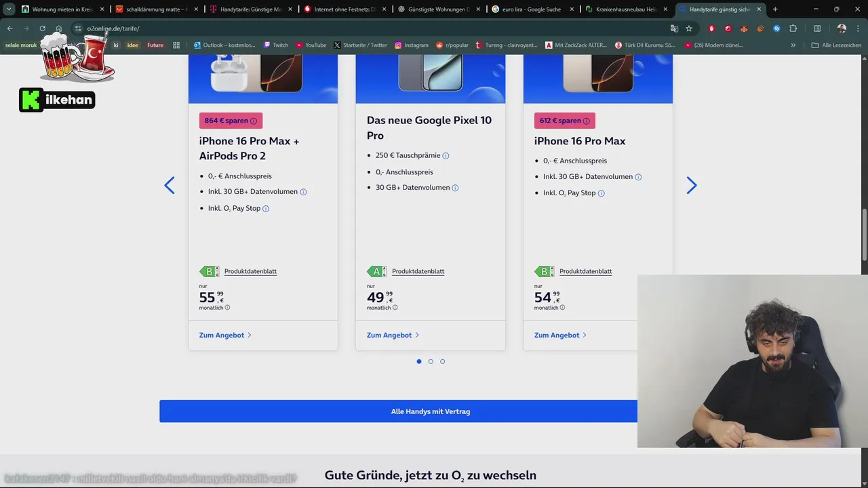
Task: Open the Twitch bookmark
Action: point(275,45)
